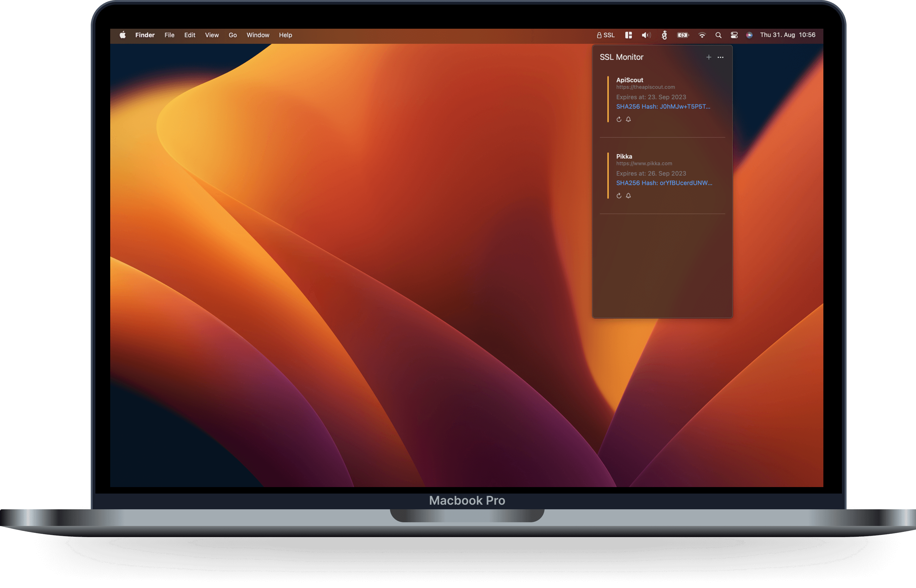This screenshot has height=588, width=916.
Task: Open the Wi-Fi menu
Action: (702, 35)
